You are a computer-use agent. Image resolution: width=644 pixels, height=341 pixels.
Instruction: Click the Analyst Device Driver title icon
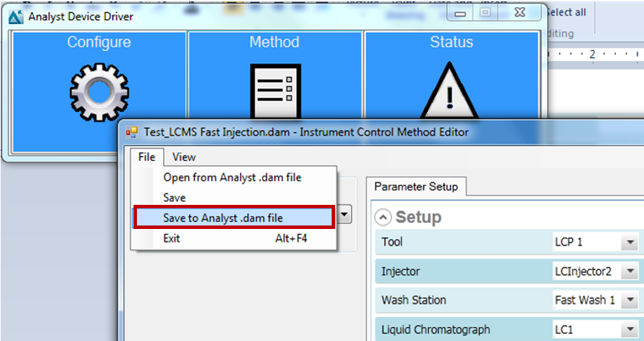tap(17, 16)
